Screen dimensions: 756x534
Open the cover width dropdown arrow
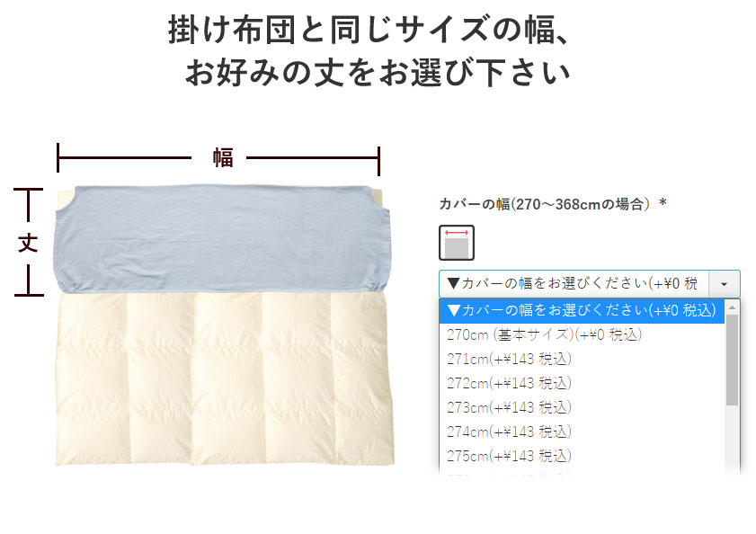coord(724,284)
